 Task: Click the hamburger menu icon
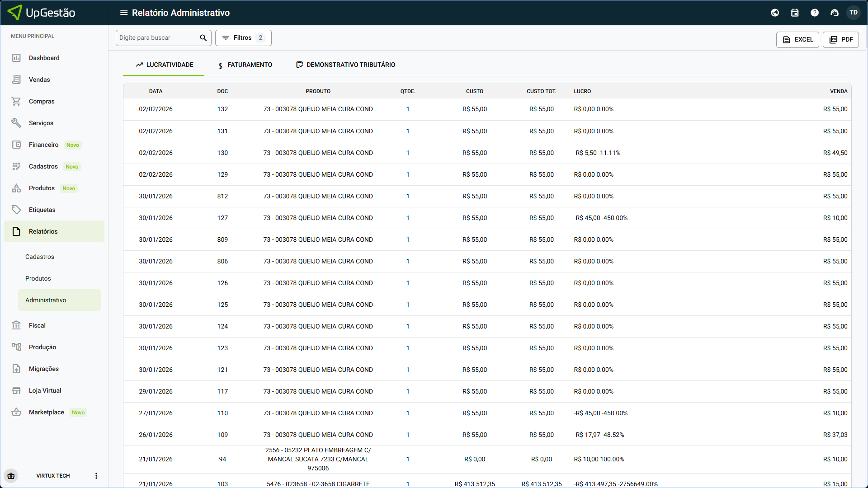[123, 13]
